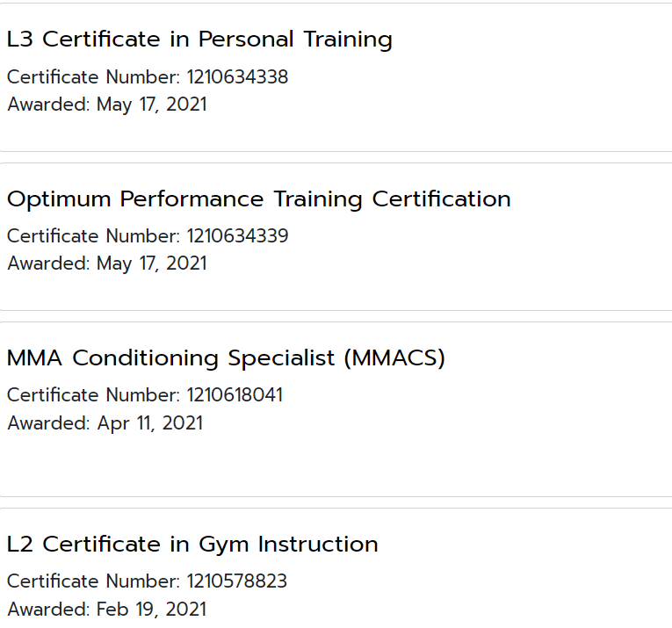The height and width of the screenshot is (628, 672).
Task: Select the L2 Certificate in Gym Instruction heading
Action: point(192,545)
